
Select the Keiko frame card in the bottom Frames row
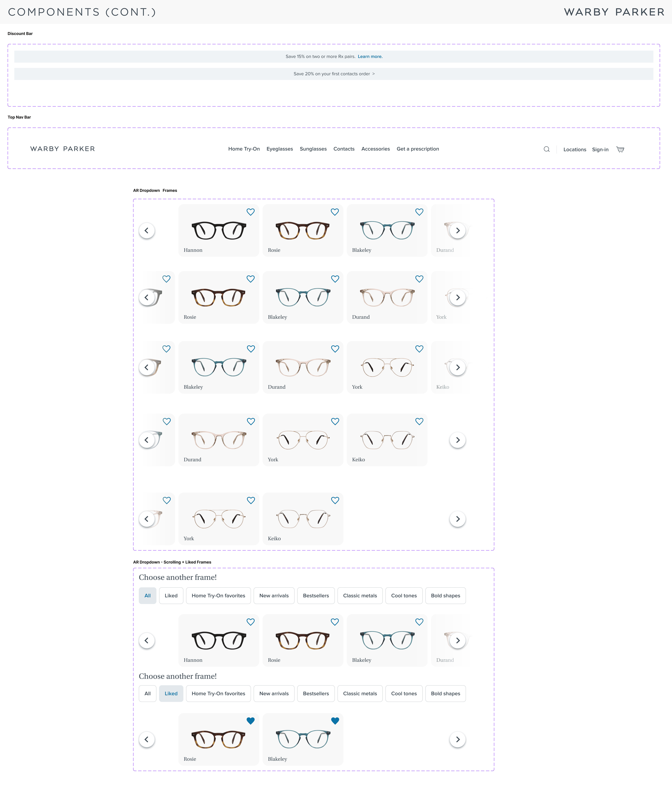point(303,519)
